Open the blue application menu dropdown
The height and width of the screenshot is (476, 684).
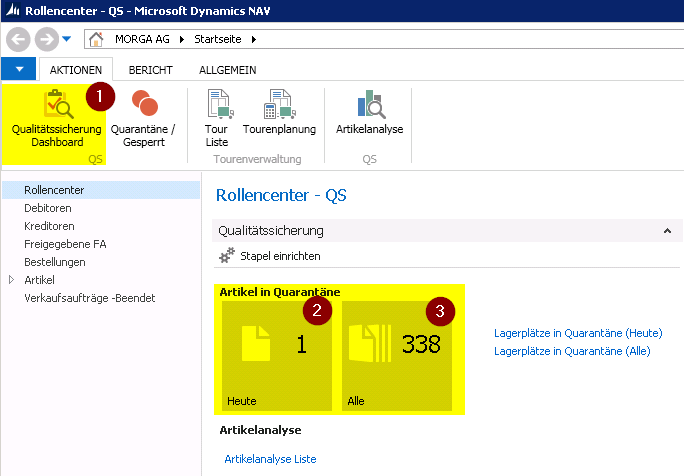pyautogui.click(x=18, y=69)
